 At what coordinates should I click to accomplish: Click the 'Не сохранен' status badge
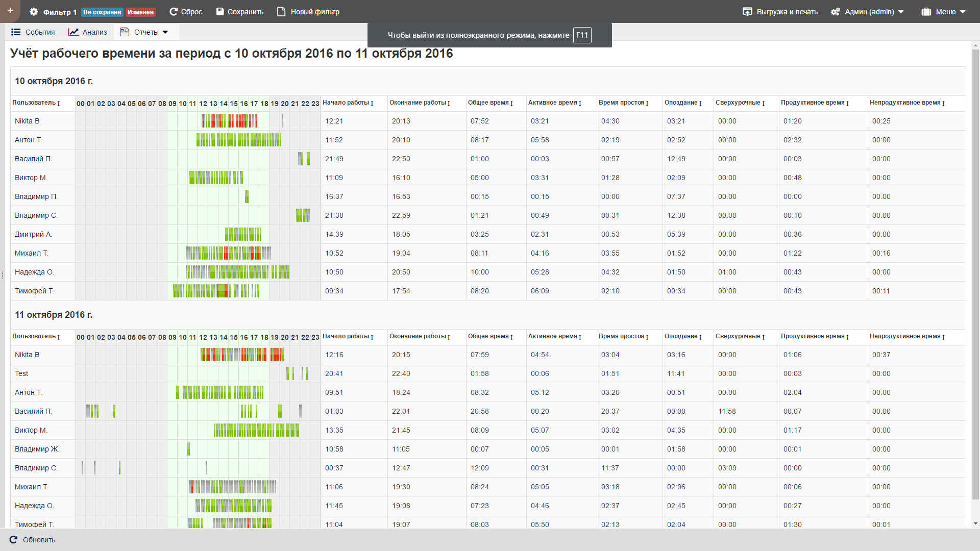coord(102,12)
